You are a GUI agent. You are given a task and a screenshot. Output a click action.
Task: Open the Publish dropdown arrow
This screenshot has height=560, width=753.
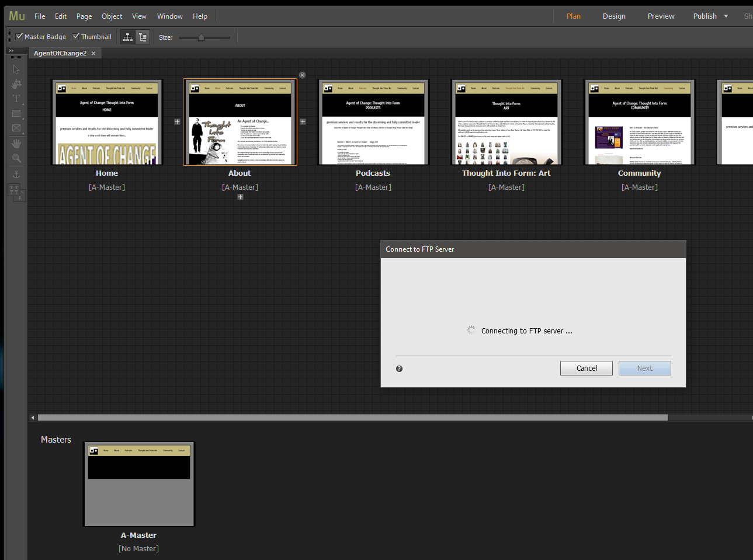pos(726,16)
